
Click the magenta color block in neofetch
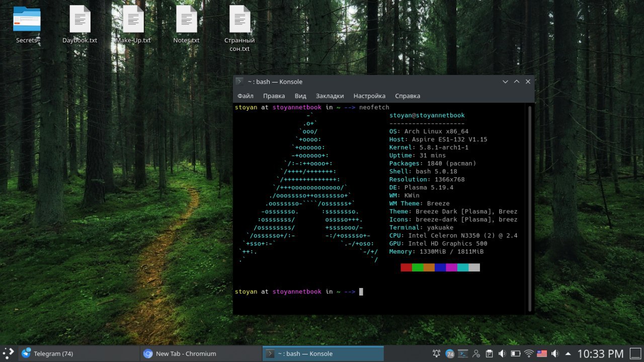tap(451, 267)
